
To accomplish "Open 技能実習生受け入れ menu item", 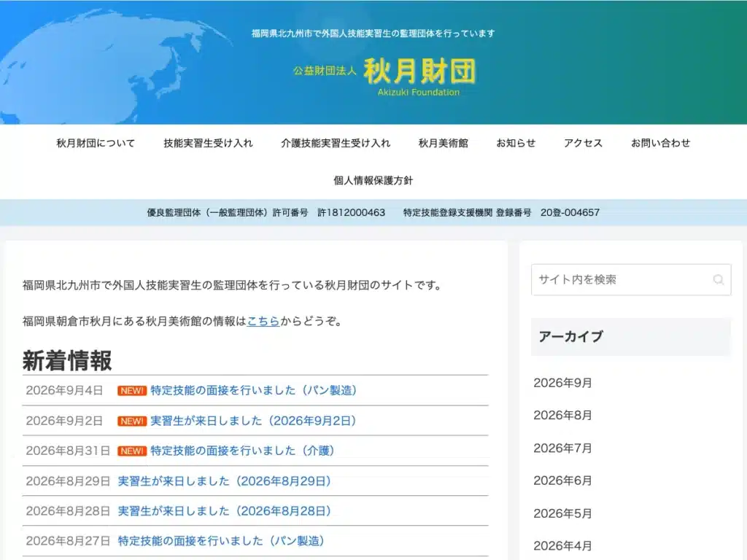I will pyautogui.click(x=208, y=143).
